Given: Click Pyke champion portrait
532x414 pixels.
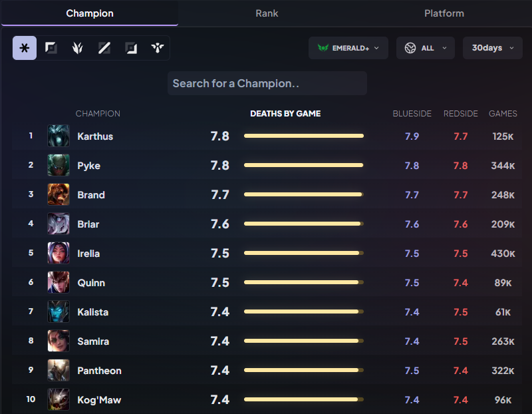Looking at the screenshot, I should (x=59, y=165).
